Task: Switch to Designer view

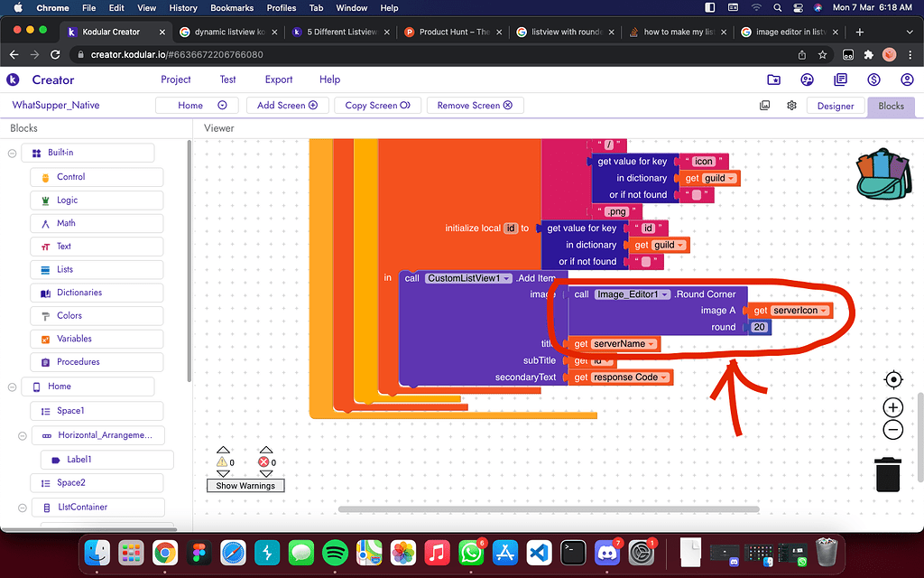Action: tap(835, 107)
